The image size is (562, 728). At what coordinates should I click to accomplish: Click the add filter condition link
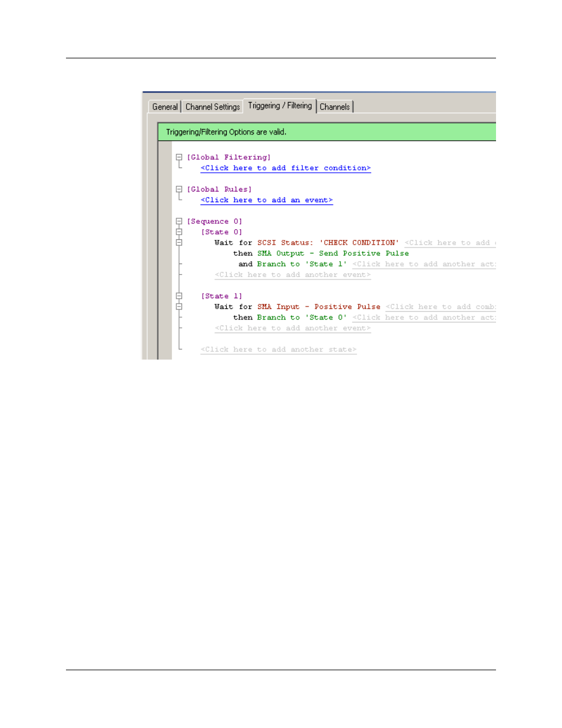pyautogui.click(x=286, y=168)
